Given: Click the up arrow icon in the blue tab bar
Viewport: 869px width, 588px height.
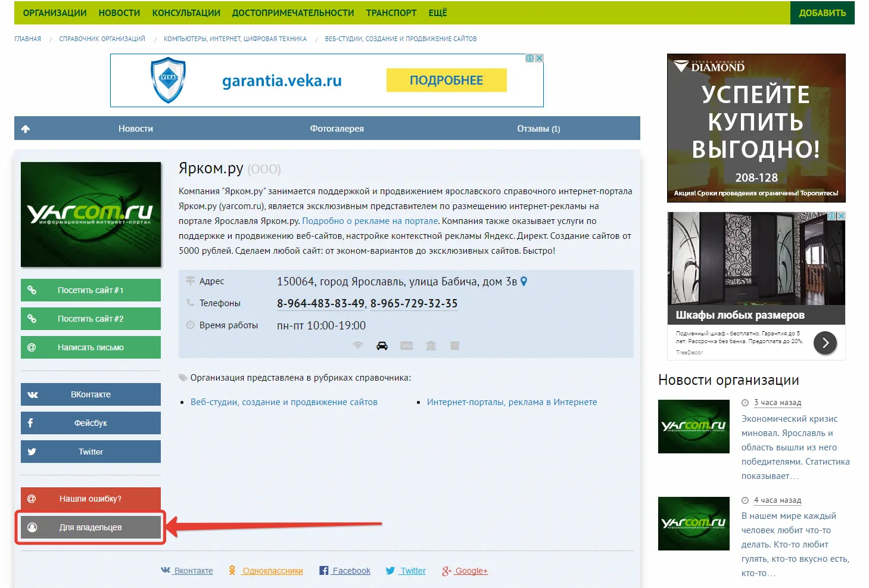Looking at the screenshot, I should [x=26, y=129].
